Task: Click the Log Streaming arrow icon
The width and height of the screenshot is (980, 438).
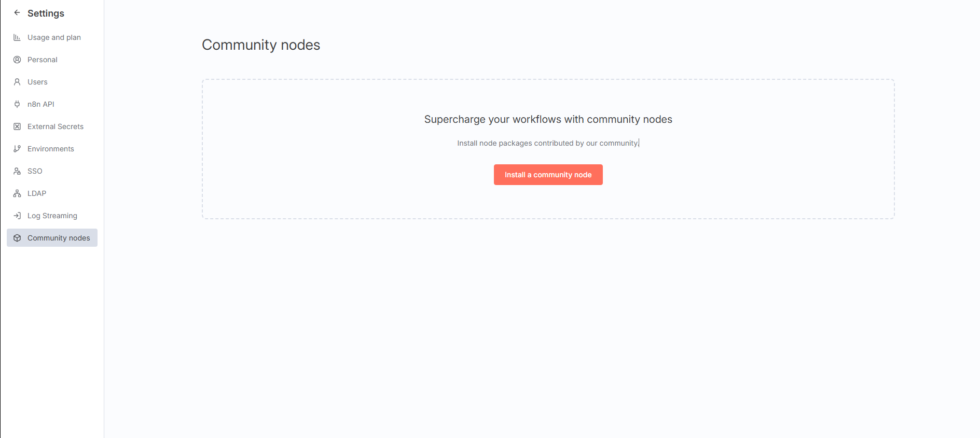Action: [x=17, y=216]
